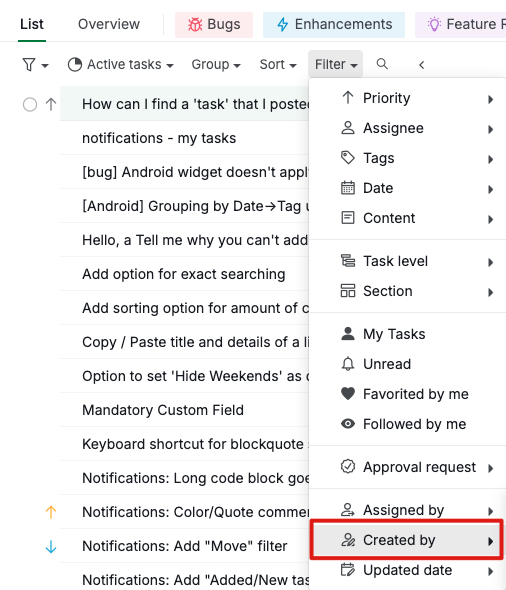Open the Mandatory Custom Field task
This screenshot has width=506, height=590.
163,410
